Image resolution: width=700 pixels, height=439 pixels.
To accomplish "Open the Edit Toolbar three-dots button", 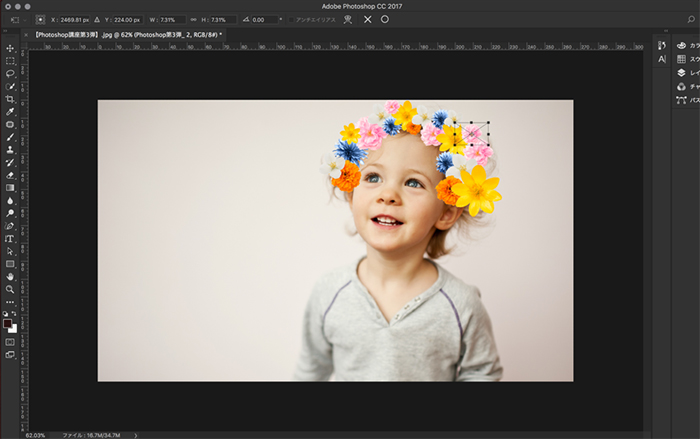I will (10, 302).
